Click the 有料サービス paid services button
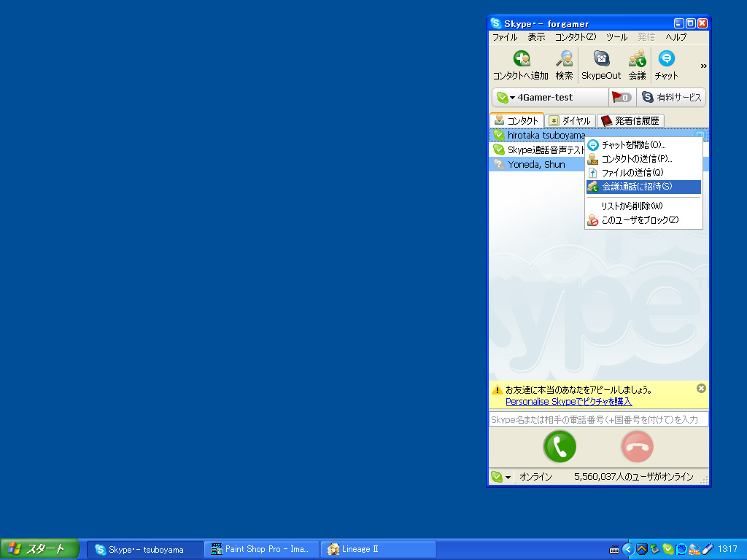 pyautogui.click(x=671, y=97)
